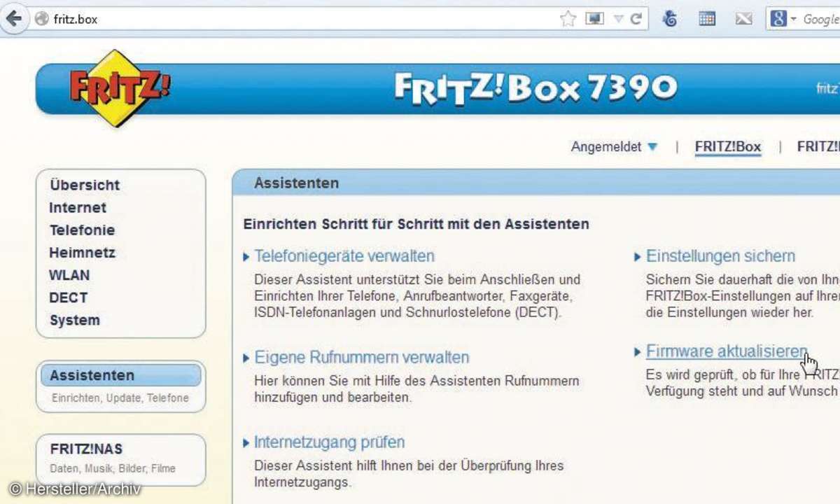The width and height of the screenshot is (840, 504).
Task: Reload the fritz.box page
Action: (x=636, y=19)
